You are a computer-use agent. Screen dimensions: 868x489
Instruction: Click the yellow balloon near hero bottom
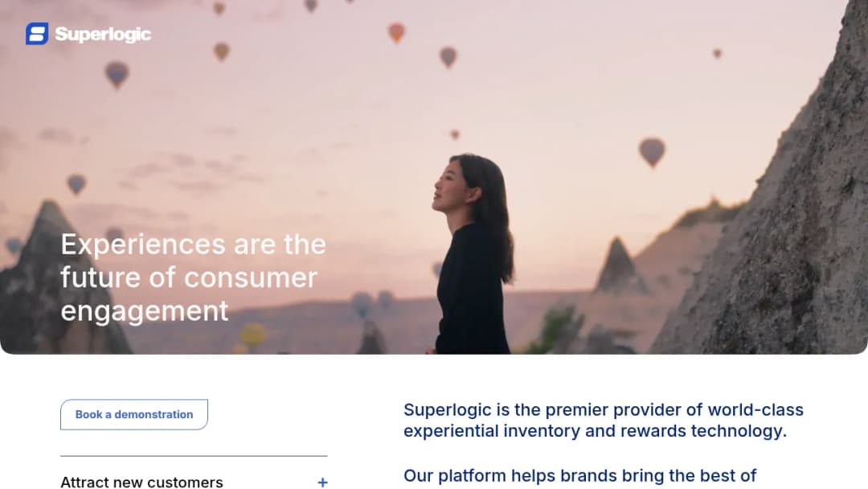pos(253,335)
